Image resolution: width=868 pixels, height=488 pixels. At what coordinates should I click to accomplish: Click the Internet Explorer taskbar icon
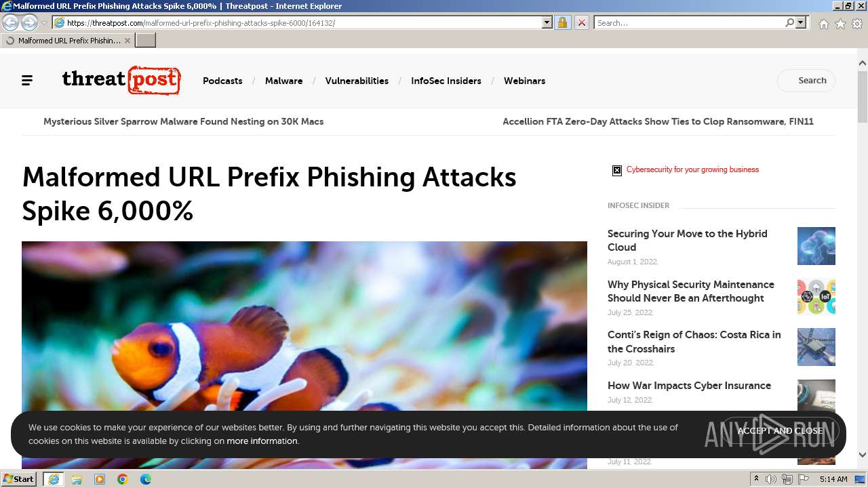tap(53, 479)
